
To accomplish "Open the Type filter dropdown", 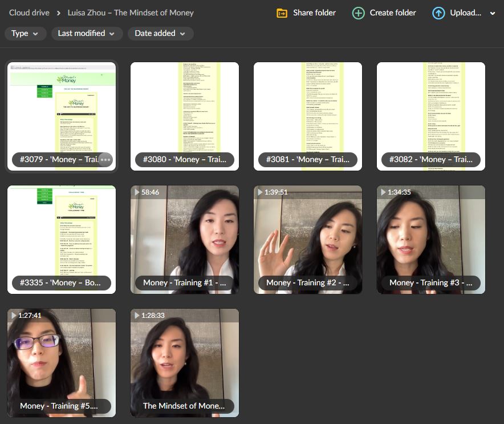I will (x=25, y=34).
